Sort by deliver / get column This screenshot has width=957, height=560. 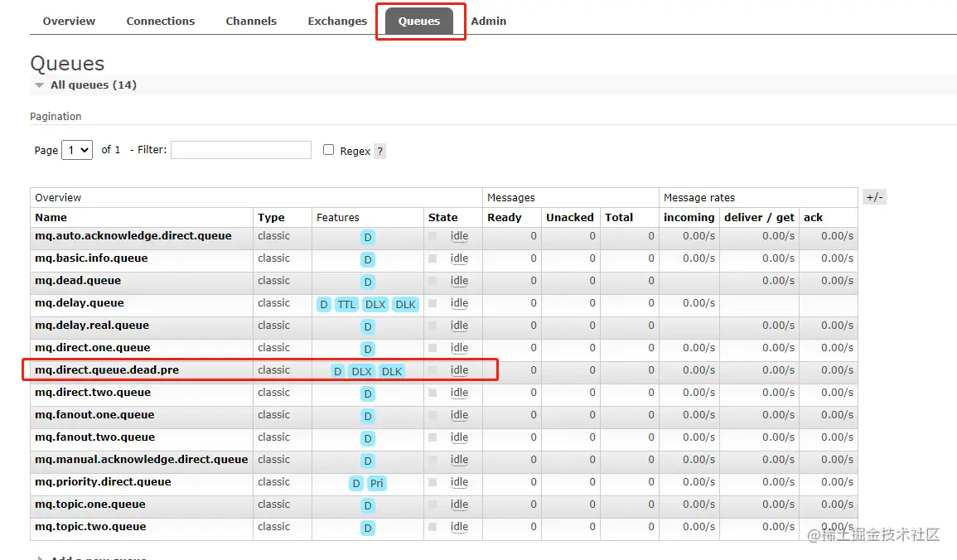click(759, 217)
